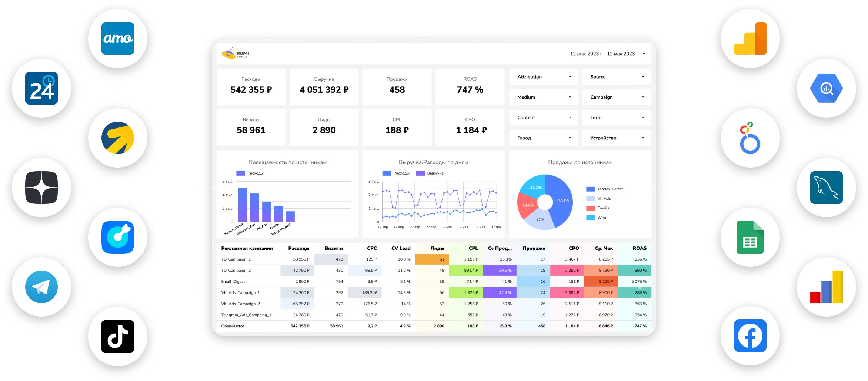Select the Выручка 4 051 392 ₽ scorecard
The image size is (868, 381).
coord(324,87)
